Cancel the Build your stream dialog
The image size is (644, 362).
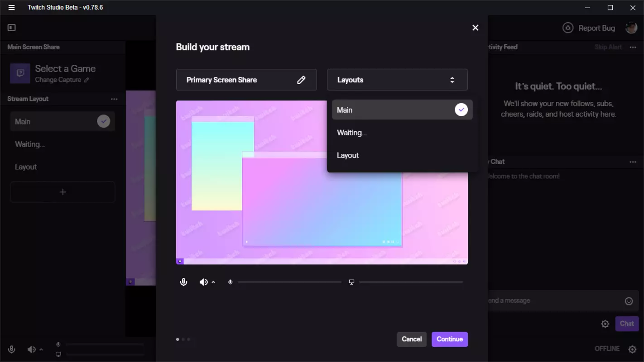pos(412,339)
